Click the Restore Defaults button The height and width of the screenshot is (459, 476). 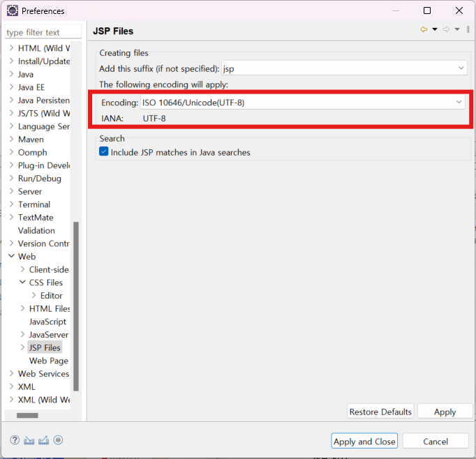pyautogui.click(x=380, y=412)
